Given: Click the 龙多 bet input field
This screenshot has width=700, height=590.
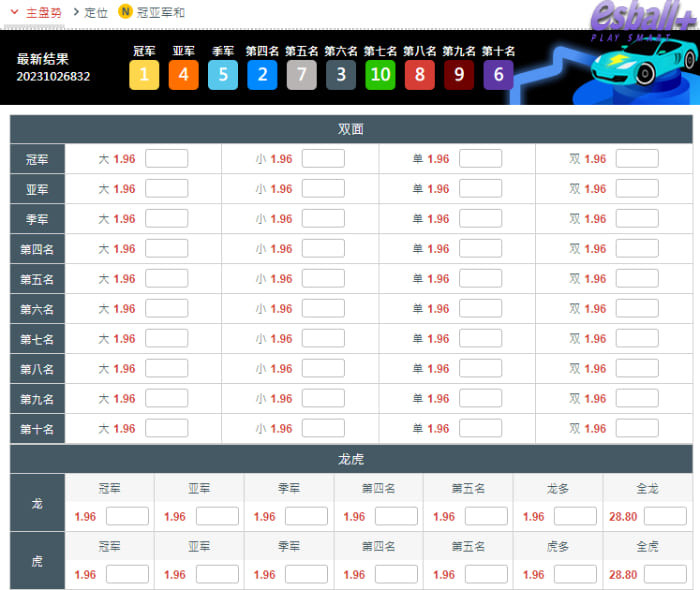Looking at the screenshot, I should [575, 516].
